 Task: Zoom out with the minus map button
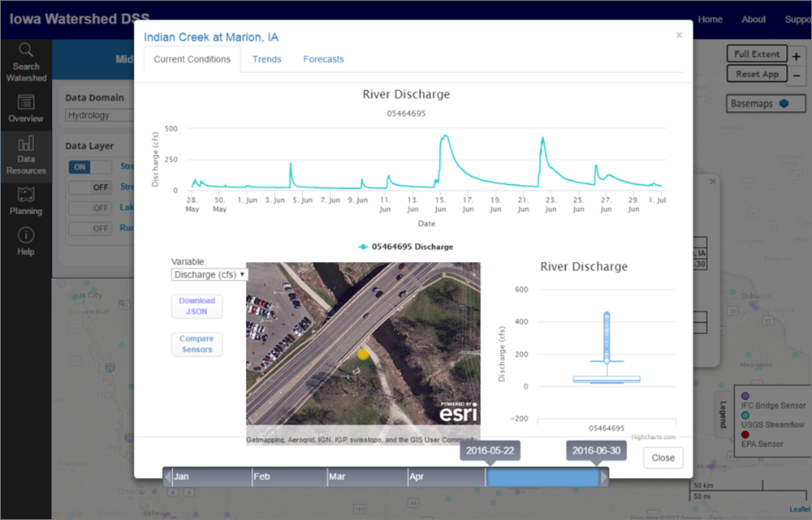tap(796, 75)
